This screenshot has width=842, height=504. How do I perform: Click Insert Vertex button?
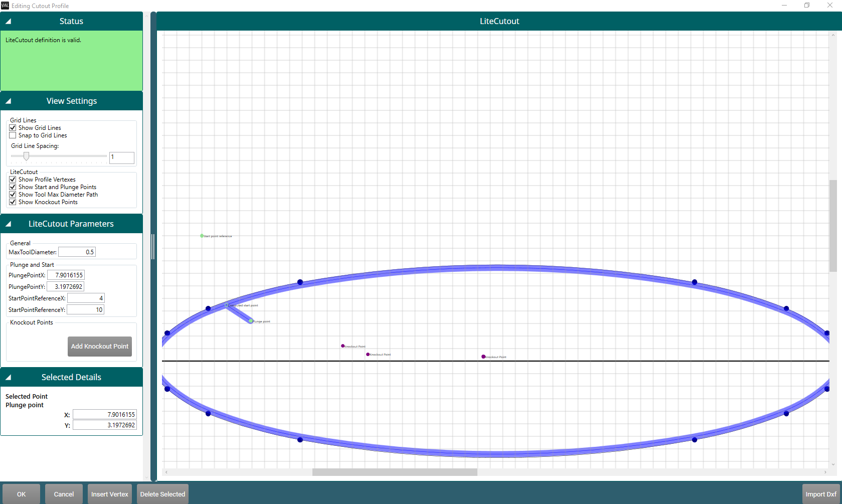click(110, 494)
